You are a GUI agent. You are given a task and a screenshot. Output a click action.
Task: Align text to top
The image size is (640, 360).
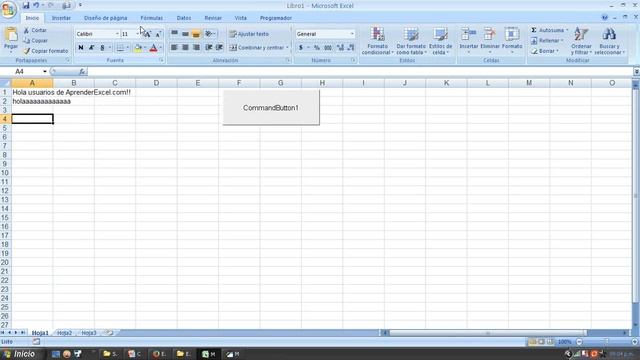click(174, 33)
